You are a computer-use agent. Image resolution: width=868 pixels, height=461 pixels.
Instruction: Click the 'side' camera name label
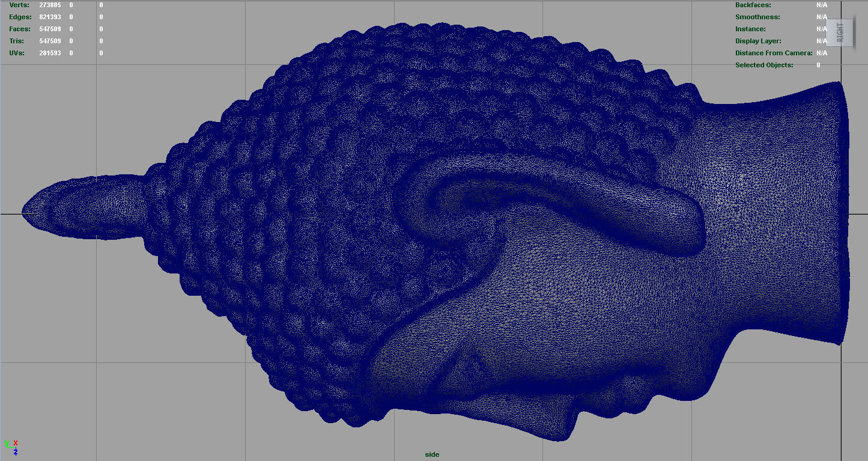[432, 454]
